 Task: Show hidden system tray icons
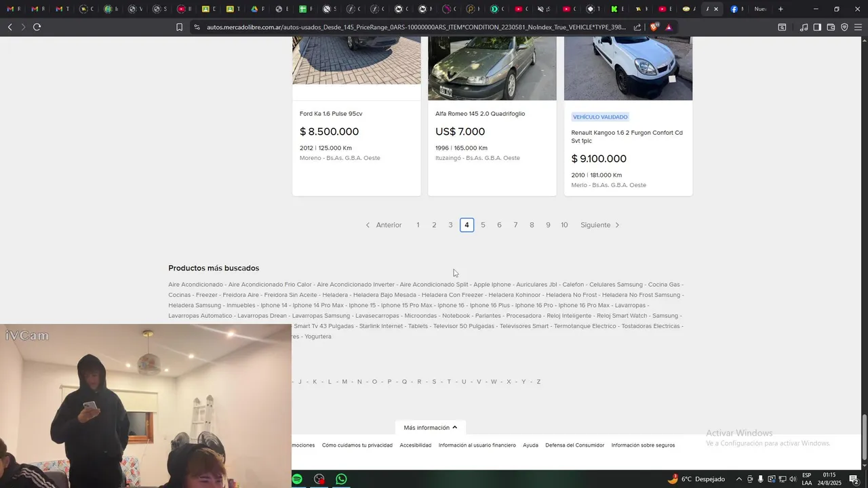[x=739, y=479]
